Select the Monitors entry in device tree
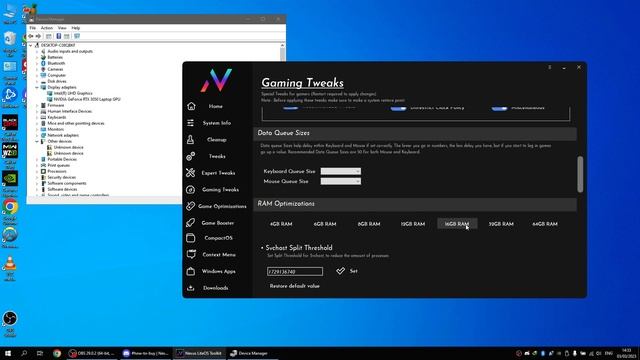Screen dimensions: 640x360 (x=56, y=129)
